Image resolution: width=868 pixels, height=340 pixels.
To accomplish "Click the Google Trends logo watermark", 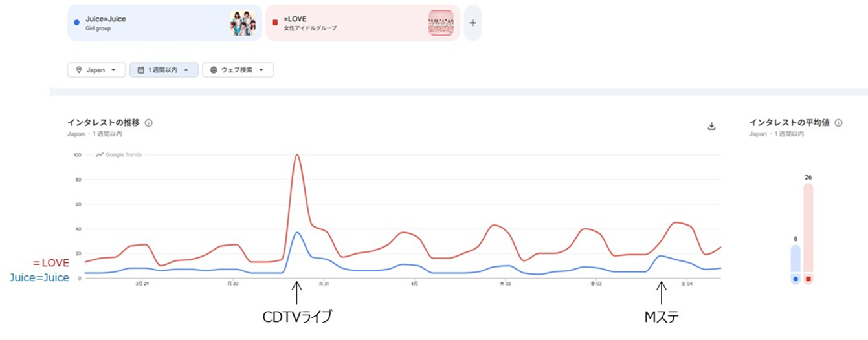I will coord(119,155).
